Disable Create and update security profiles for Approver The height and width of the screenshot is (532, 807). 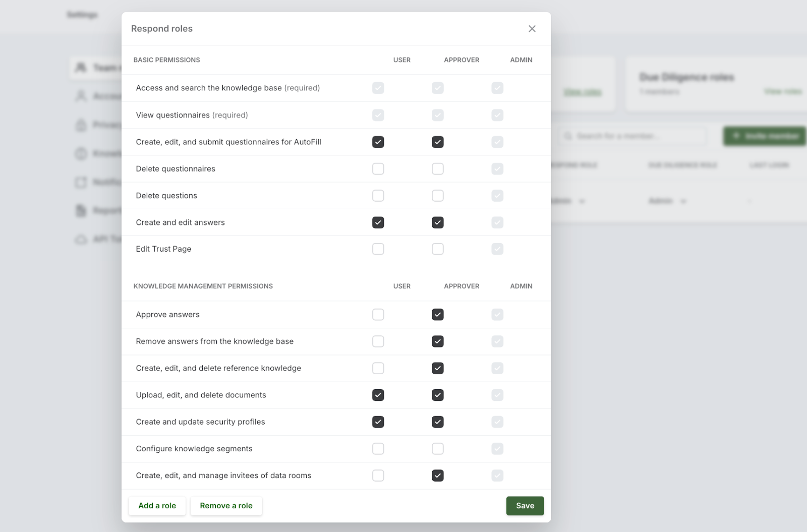coord(437,422)
